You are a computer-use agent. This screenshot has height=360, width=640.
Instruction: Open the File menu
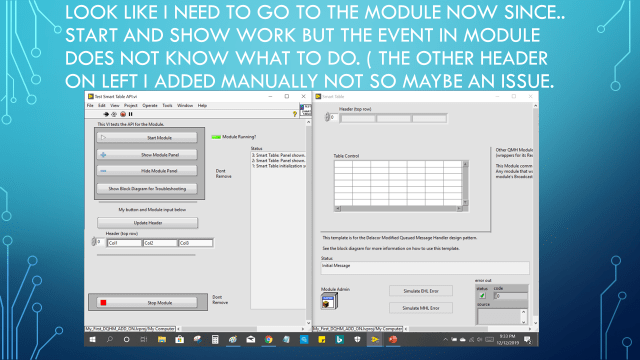[x=90, y=106]
